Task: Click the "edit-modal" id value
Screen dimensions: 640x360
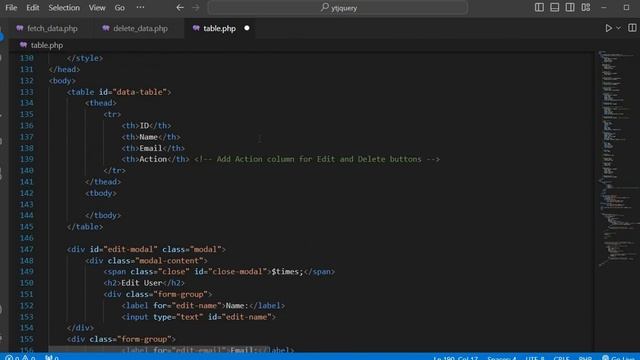Action: pos(131,249)
